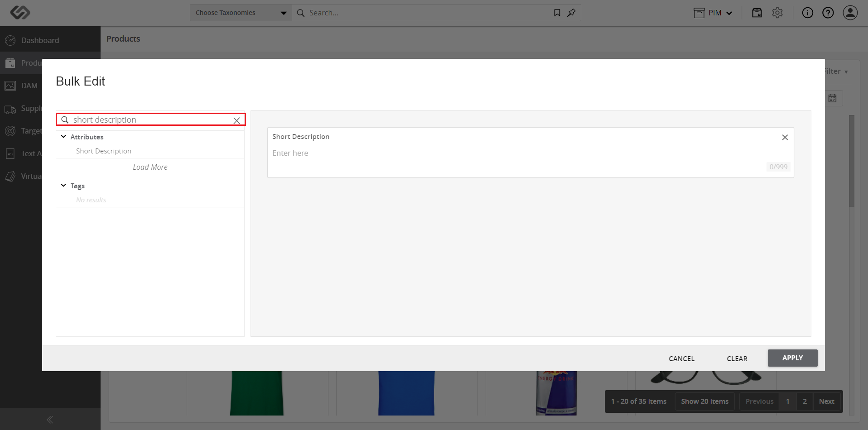Click the Previous page button
This screenshot has width=868, height=430.
(x=759, y=401)
